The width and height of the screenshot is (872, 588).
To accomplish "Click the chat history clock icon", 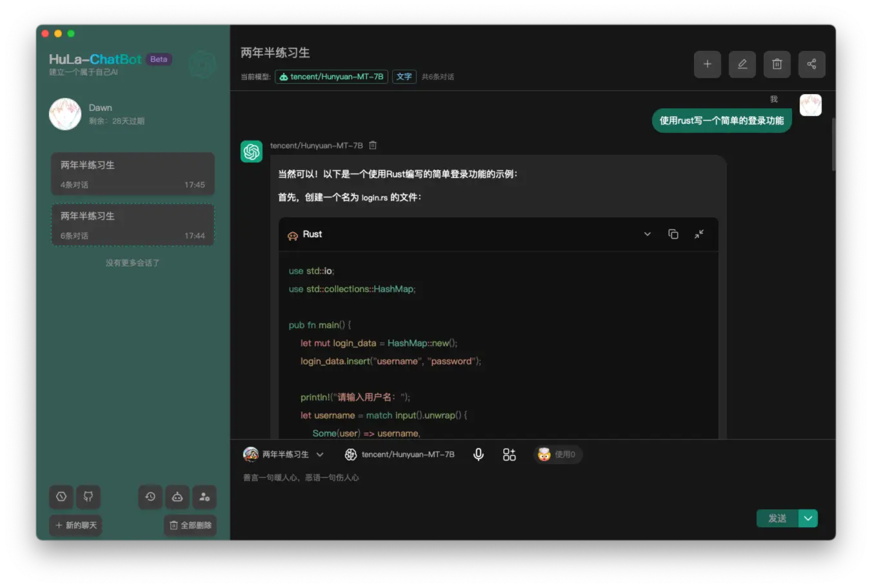I will [x=150, y=496].
